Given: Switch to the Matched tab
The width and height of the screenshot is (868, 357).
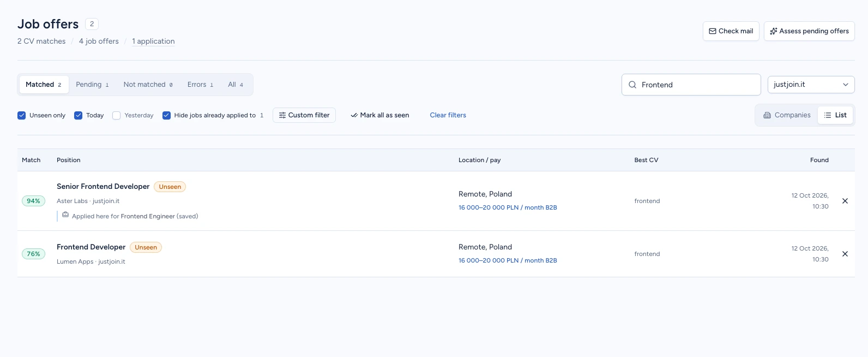Looking at the screenshot, I should (44, 85).
